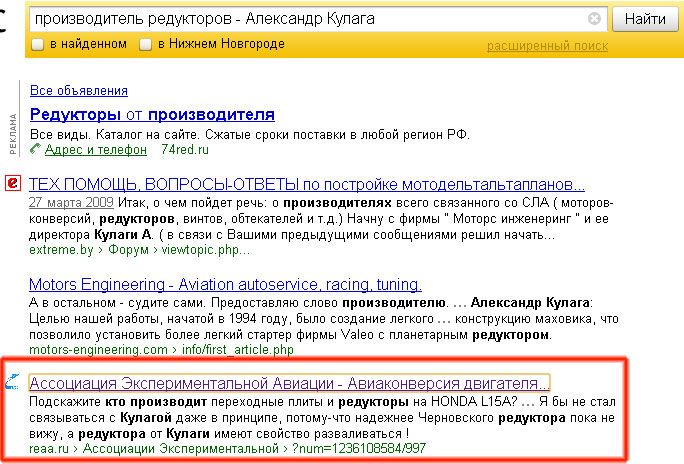684x464 pixels.
Task: Open the 'ТЕХ ПОМОЩЬ, ВОПРОСЫ-ОТВЕТЫ' result
Action: 307,184
